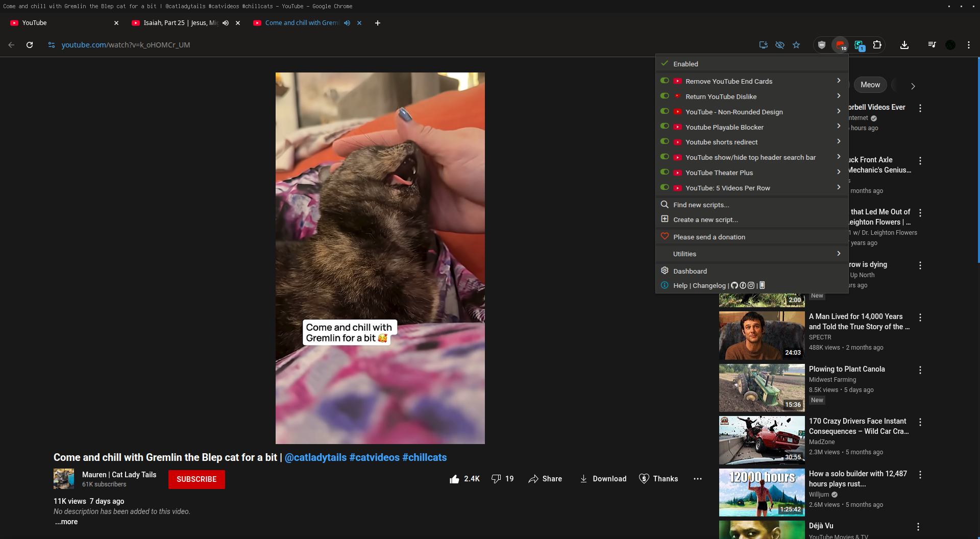Share the video
The image size is (980, 539).
[x=545, y=479]
